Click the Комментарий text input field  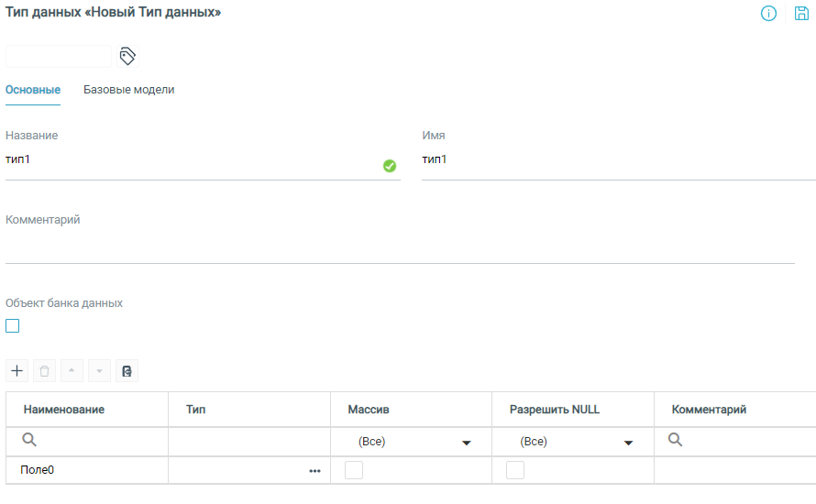pos(400,247)
